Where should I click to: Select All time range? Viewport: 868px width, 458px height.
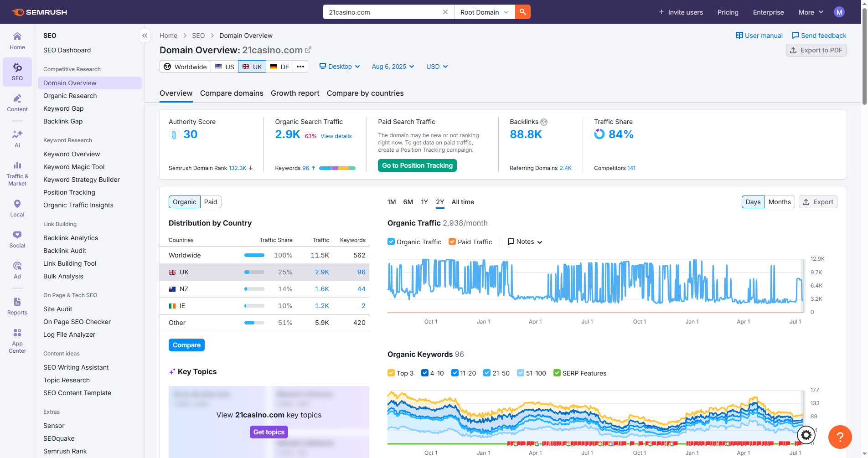463,202
